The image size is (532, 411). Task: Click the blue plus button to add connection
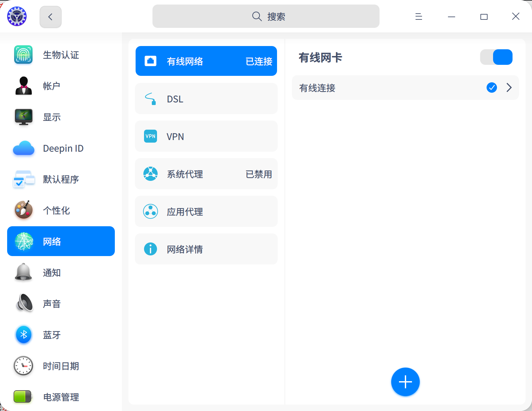[x=405, y=382]
